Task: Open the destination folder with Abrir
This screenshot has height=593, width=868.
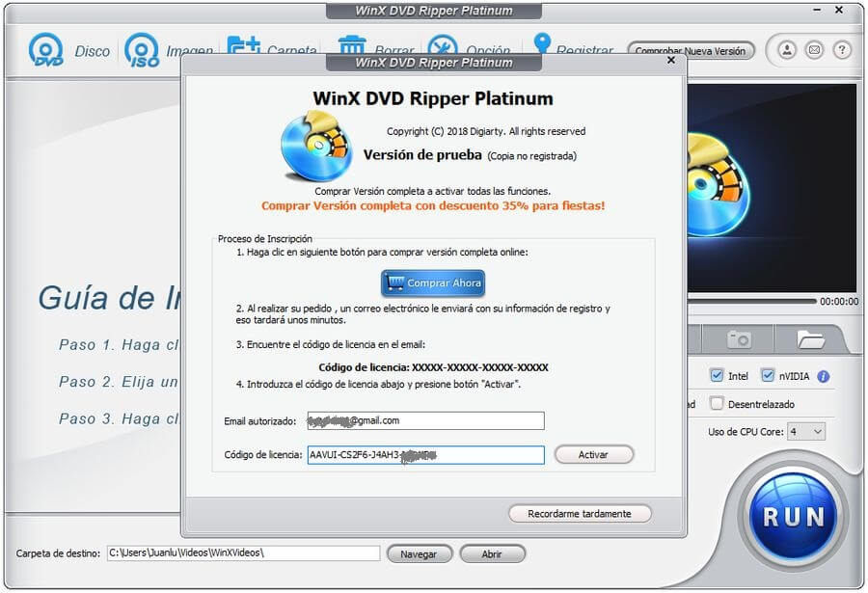Action: [x=492, y=553]
